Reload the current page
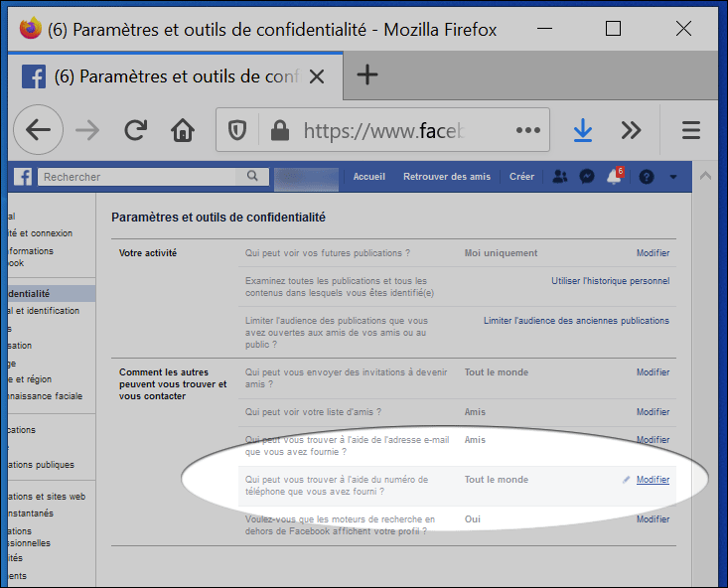 point(136,130)
